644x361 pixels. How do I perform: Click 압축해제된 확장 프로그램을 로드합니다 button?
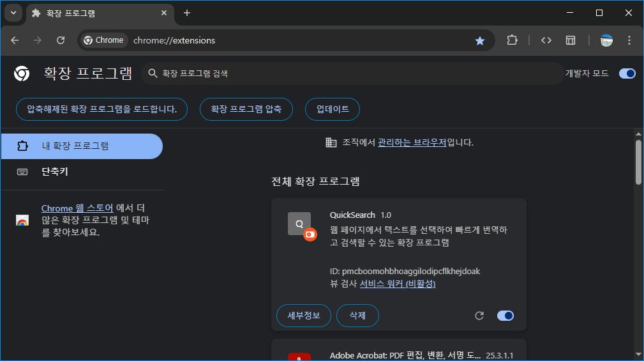click(102, 109)
